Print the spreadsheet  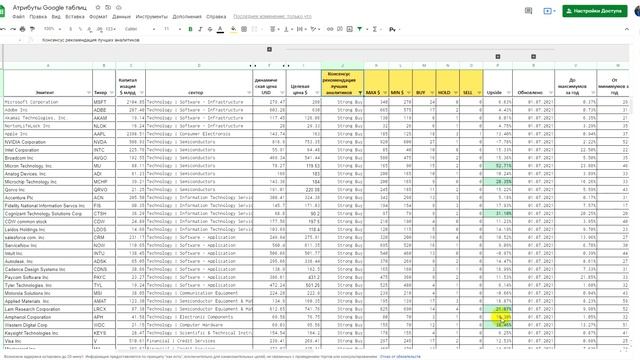(x=22, y=29)
